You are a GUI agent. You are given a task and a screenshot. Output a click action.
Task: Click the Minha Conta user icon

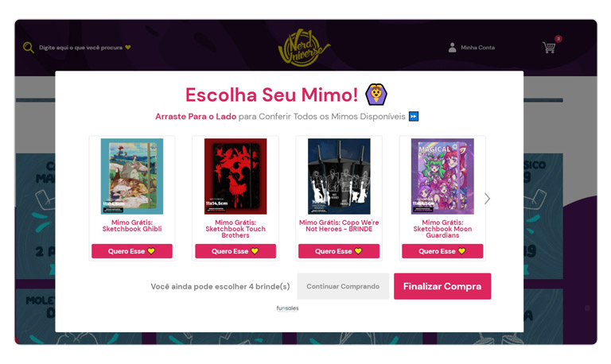[452, 48]
